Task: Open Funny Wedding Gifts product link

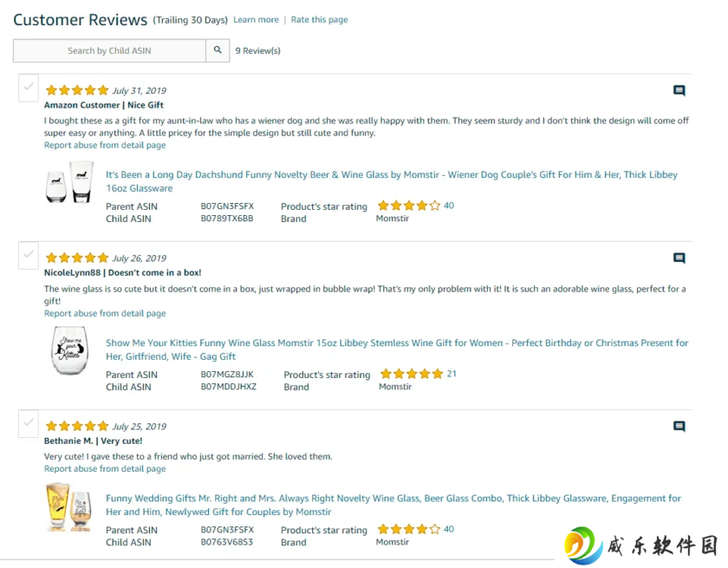Action: point(393,505)
